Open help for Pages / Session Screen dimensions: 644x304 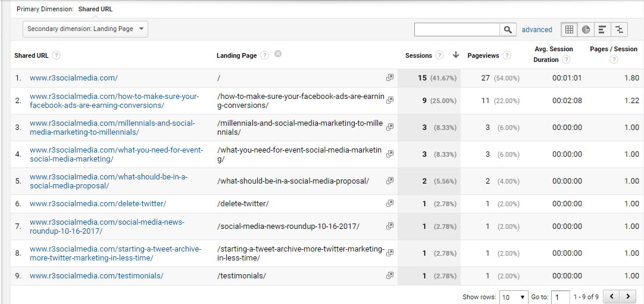pos(614,60)
